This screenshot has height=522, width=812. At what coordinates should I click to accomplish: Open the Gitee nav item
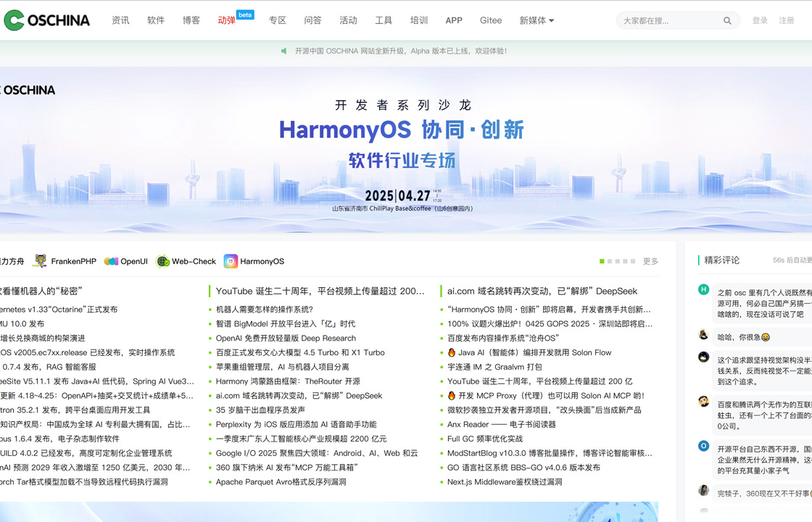[491, 21]
